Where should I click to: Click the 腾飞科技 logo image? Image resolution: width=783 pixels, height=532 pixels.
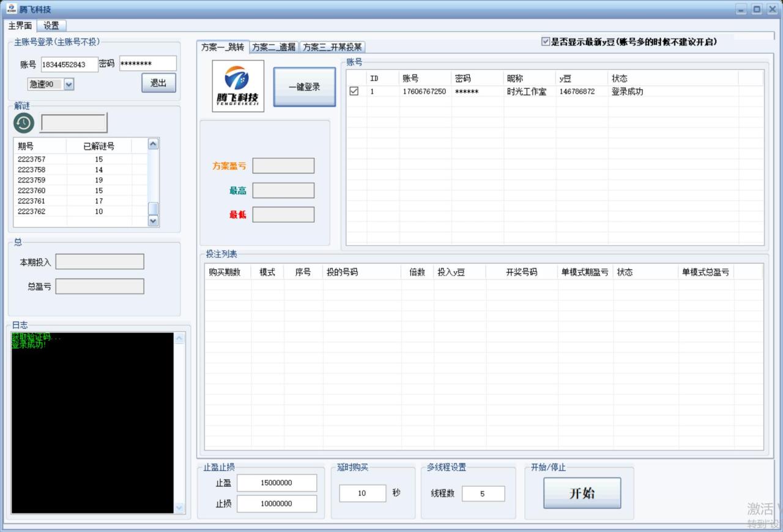pos(237,86)
